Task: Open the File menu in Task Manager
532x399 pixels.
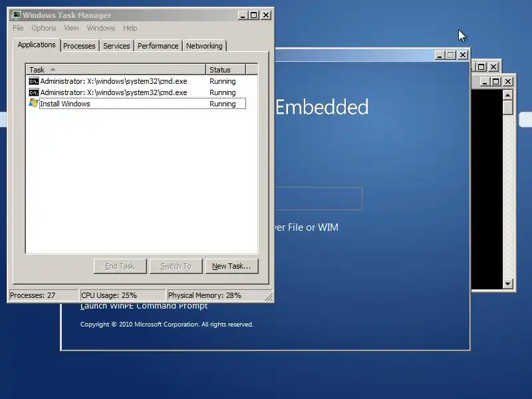Action: [x=18, y=28]
